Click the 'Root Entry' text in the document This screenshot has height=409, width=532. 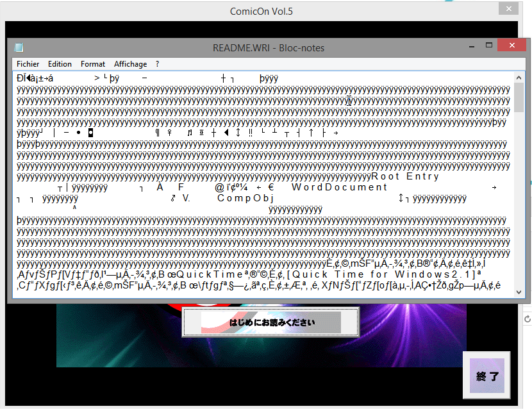tap(406, 176)
